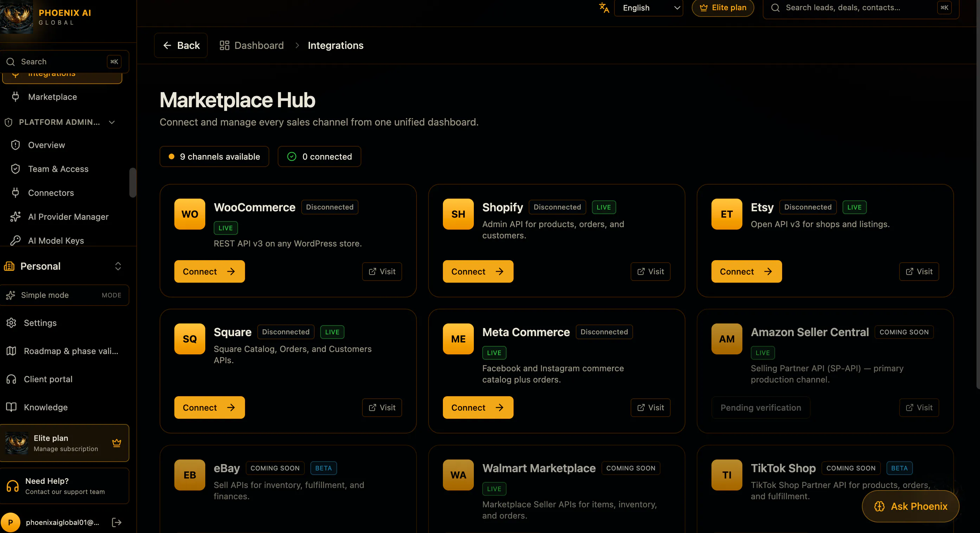Click the Integrations breadcrumb text
Screen dimensions: 980x533
[x=336, y=45]
